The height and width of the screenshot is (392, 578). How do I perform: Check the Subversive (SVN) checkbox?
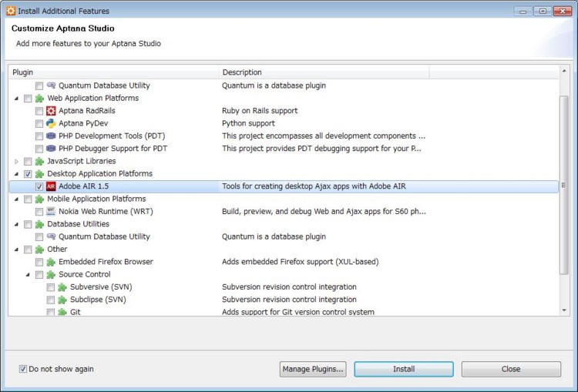pyautogui.click(x=51, y=287)
